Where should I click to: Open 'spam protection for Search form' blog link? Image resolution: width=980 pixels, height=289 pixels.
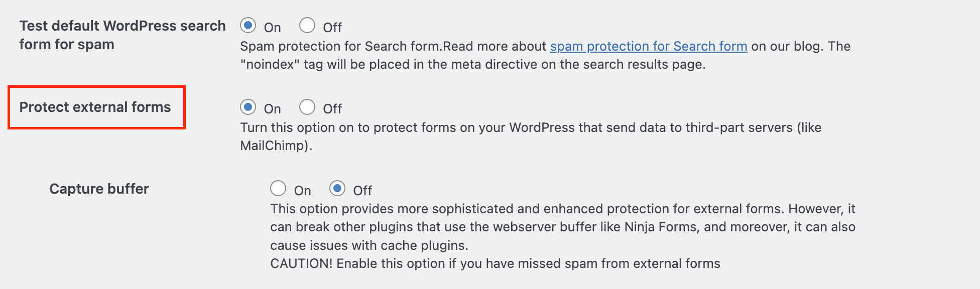tap(649, 46)
